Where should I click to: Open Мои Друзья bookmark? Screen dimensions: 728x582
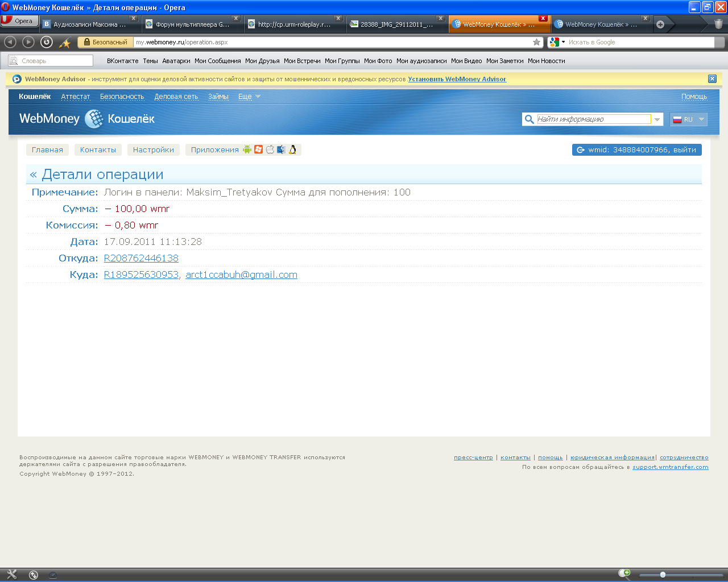point(262,61)
